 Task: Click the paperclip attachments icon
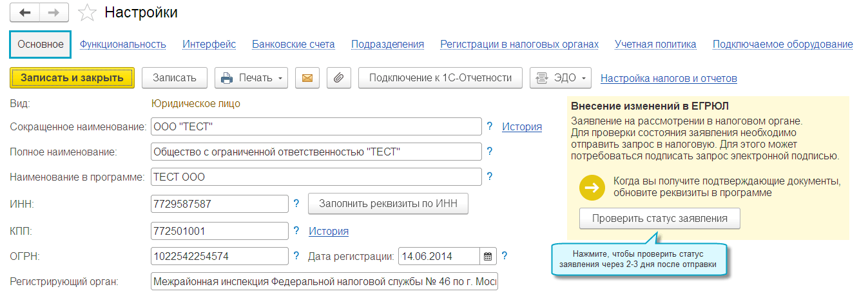339,78
